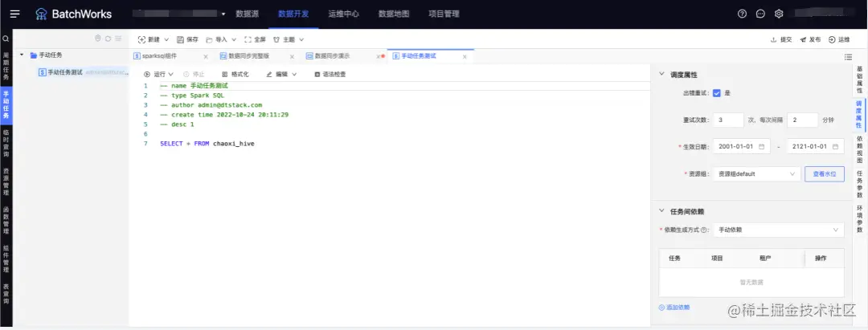Click the BatchWorks logo
Image resolution: width=868 pixels, height=330 pixels.
click(x=73, y=14)
